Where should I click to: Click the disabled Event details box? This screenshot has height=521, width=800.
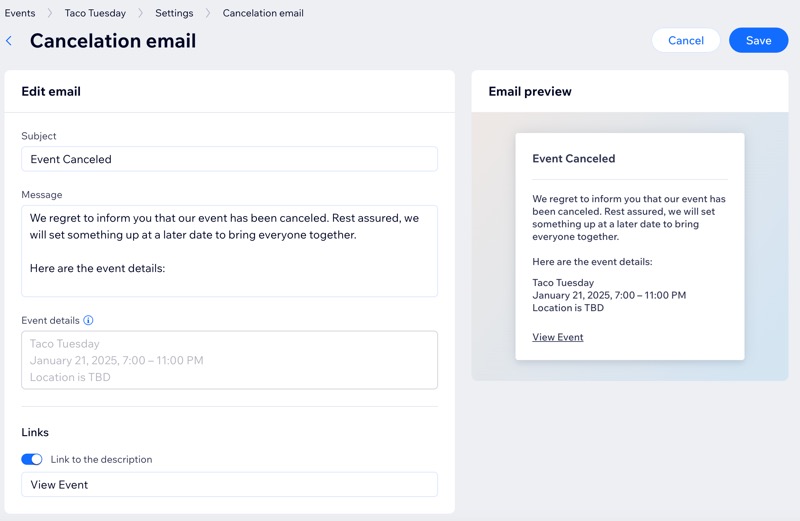point(229,360)
